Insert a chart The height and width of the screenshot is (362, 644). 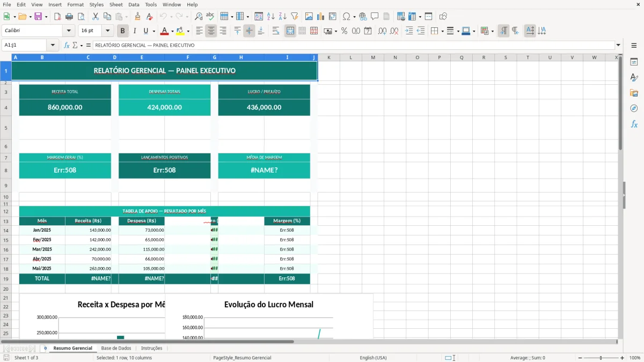click(x=321, y=17)
